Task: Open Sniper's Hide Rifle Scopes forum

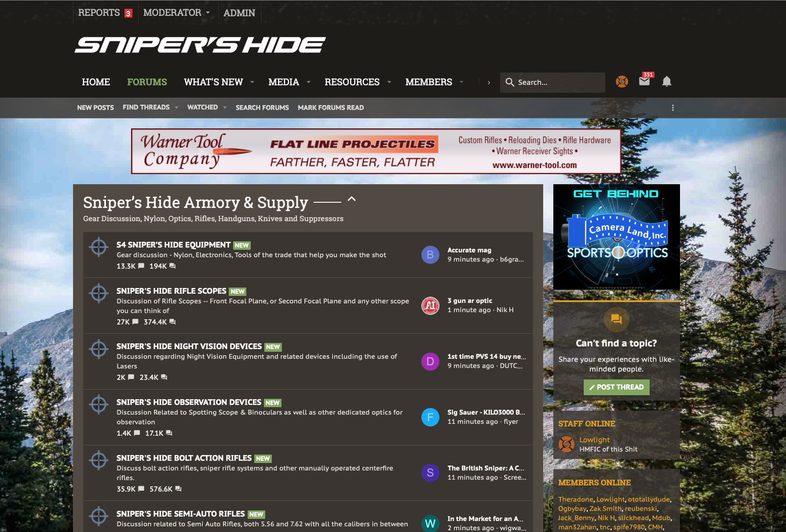Action: (x=171, y=291)
